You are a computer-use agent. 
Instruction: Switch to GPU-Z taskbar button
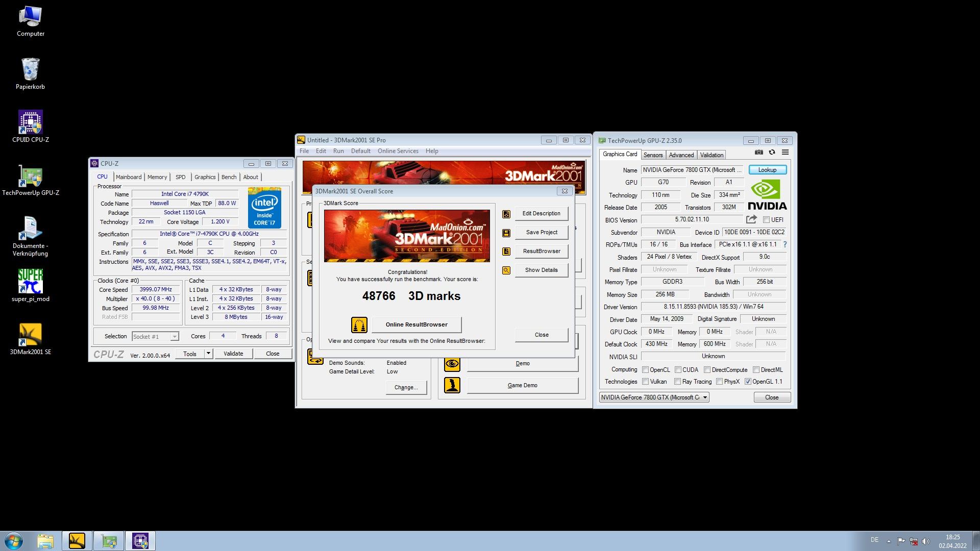pos(109,541)
